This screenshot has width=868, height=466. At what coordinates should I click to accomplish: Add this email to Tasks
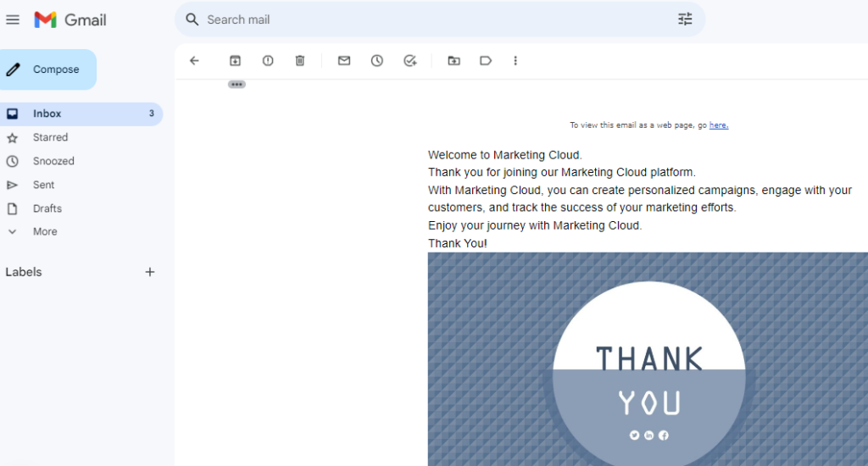[x=410, y=61]
